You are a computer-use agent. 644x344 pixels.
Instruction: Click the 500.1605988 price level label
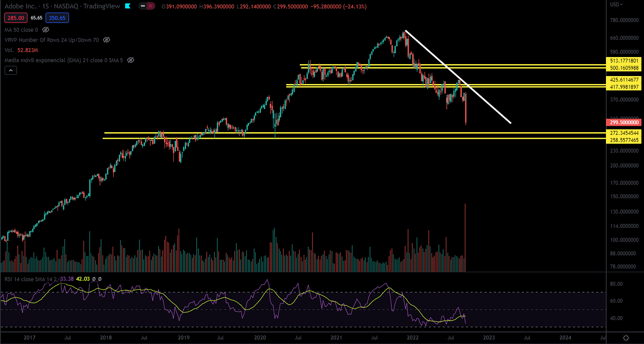(x=624, y=68)
